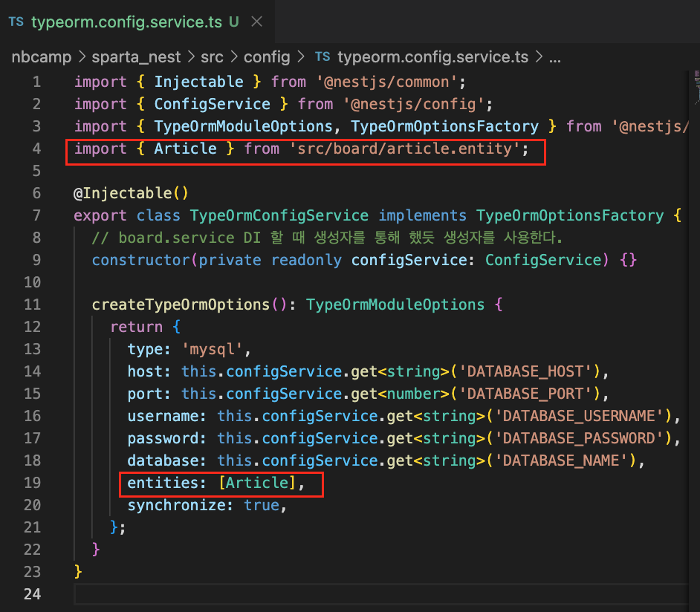Select 'nbcamp' in the breadcrumb path
700x612 pixels.
[41, 56]
